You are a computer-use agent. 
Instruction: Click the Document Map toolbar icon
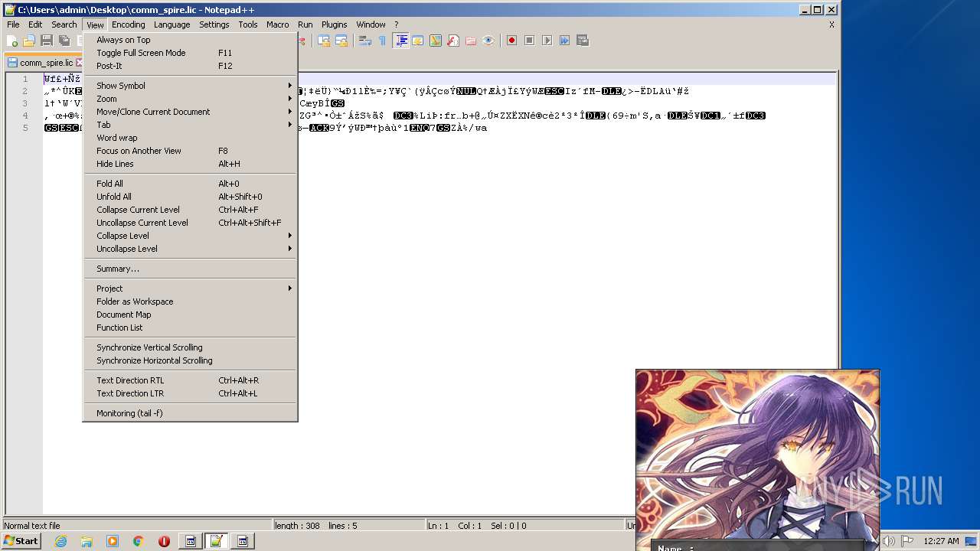tap(436, 41)
